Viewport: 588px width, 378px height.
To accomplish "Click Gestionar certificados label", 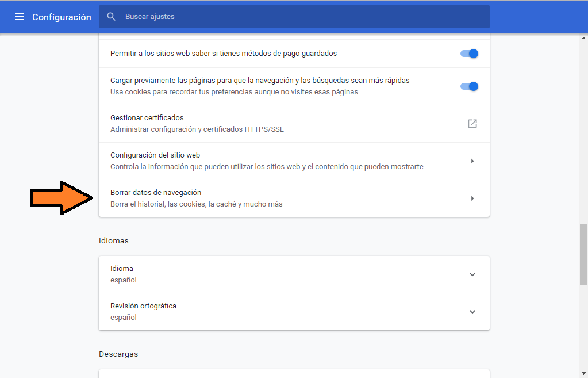I will (x=147, y=118).
